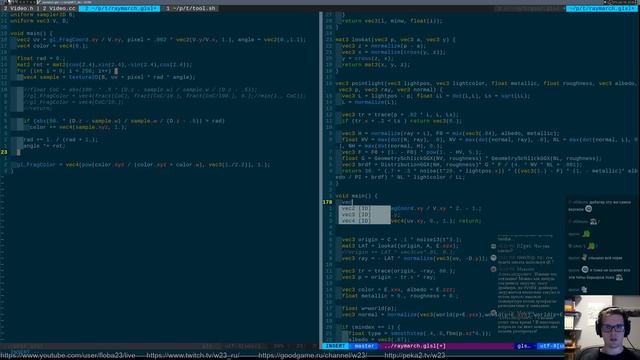Select the active raymarch.glsl tab at top left
Image resolution: width=640 pixels, height=360 pixels.
point(119,8)
